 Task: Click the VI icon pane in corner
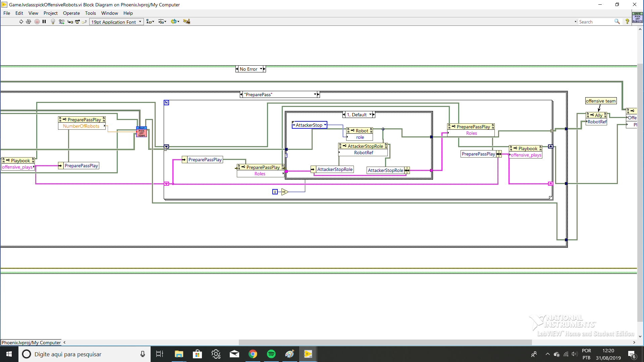[638, 17]
